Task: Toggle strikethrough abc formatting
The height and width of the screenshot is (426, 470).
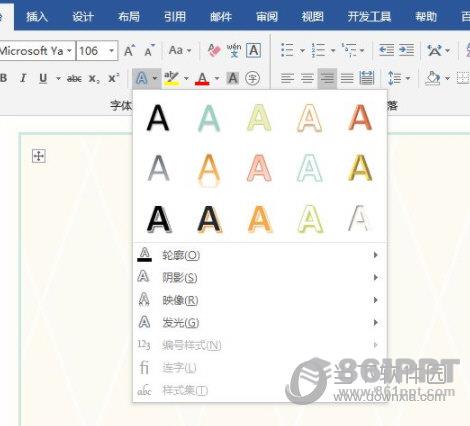Action: 74,79
